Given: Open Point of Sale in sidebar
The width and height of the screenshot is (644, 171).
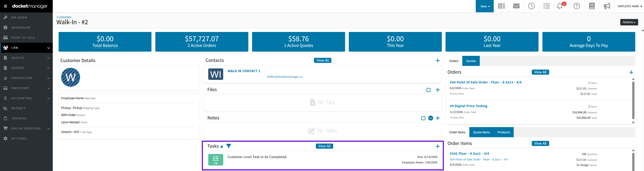Looking at the screenshot, I should (x=26, y=37).
